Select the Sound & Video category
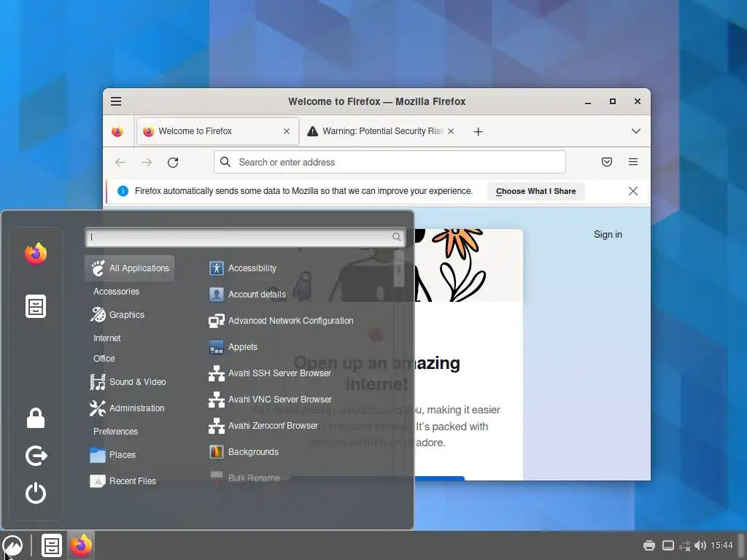This screenshot has height=560, width=747. 128,382
